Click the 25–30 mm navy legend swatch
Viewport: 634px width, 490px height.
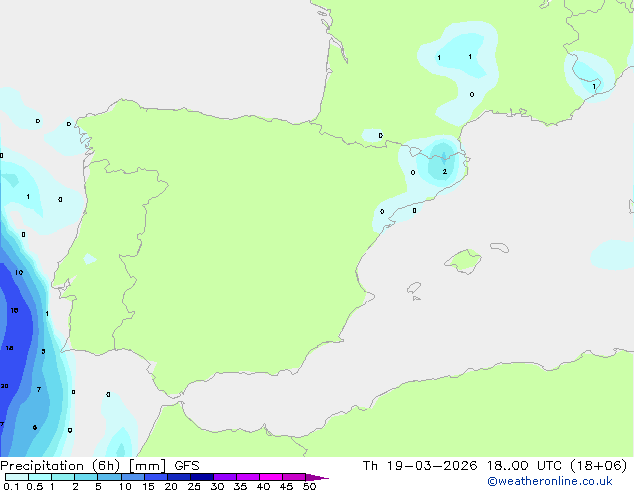pyautogui.click(x=202, y=477)
